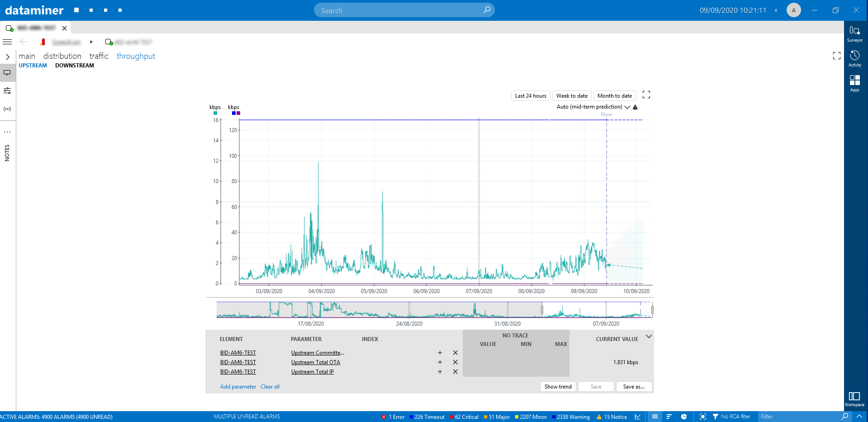This screenshot has height=422, width=868.
Task: Switch to the main page
Action: pyautogui.click(x=27, y=56)
